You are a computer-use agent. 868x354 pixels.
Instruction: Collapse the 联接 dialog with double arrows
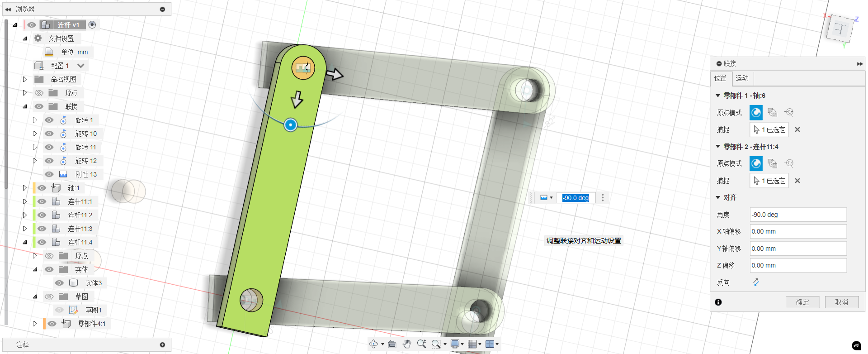pos(859,64)
